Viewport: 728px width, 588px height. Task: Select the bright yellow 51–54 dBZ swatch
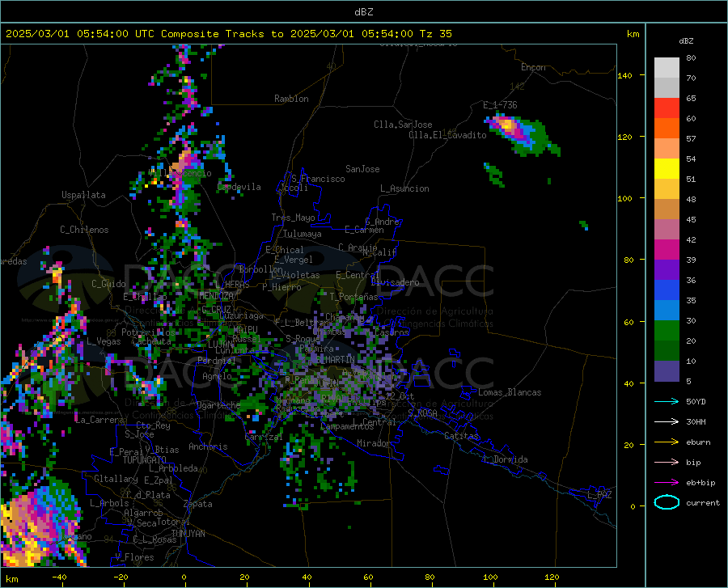667,169
